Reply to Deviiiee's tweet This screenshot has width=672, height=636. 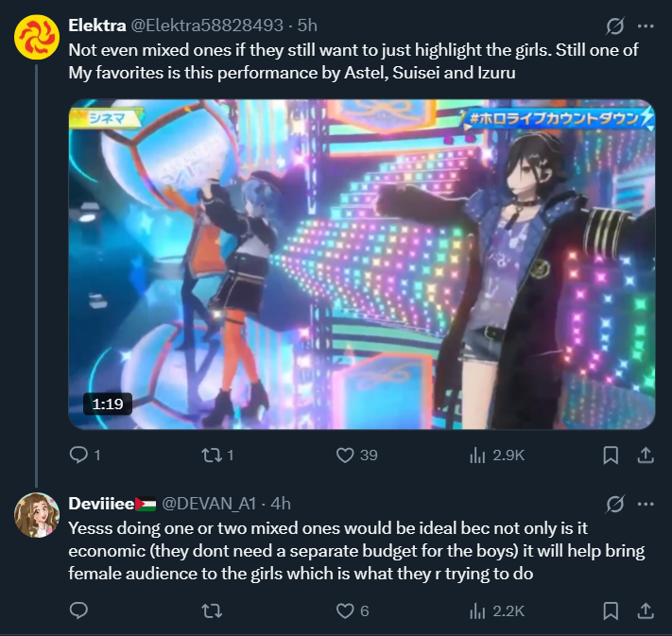tap(78, 610)
